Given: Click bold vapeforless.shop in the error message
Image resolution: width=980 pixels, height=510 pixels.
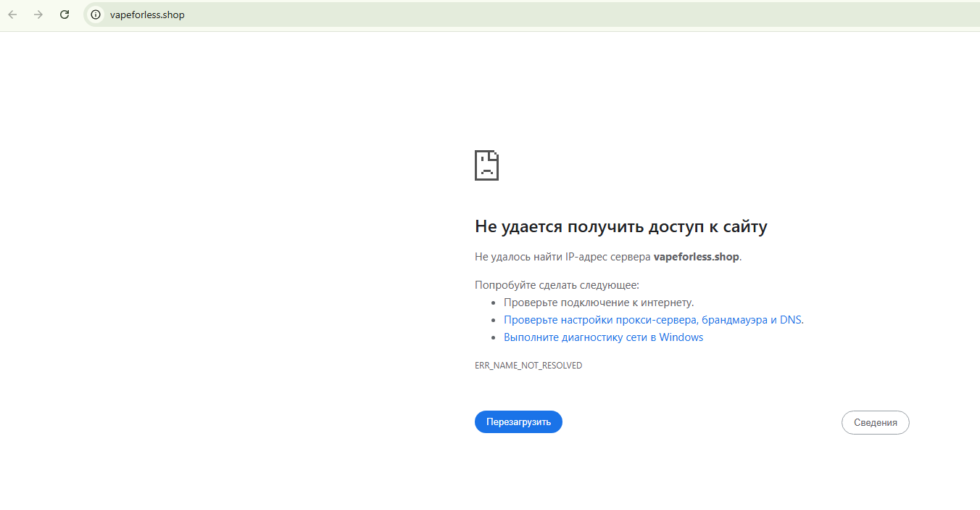Looking at the screenshot, I should tap(696, 257).
